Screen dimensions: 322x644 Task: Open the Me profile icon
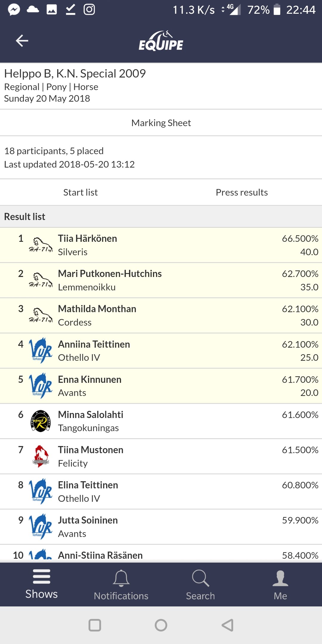(x=280, y=578)
